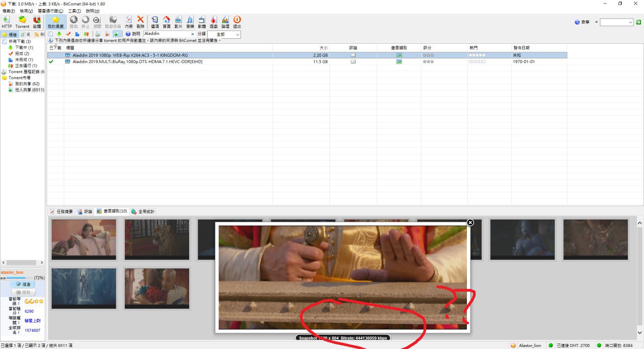This screenshot has width=644, height=349.
Task: Clear the Aladdin search with X
Action: click(192, 34)
